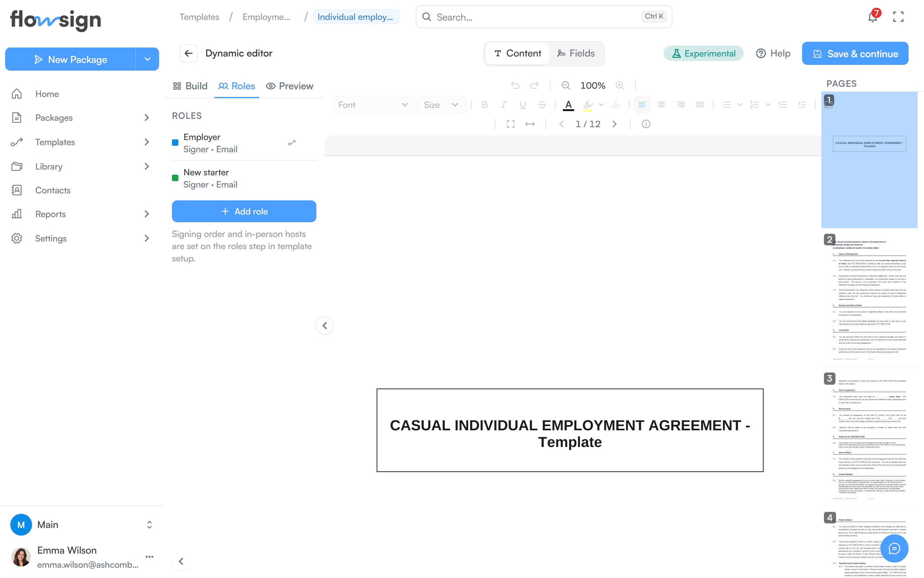Click the document info icon

coord(646,124)
